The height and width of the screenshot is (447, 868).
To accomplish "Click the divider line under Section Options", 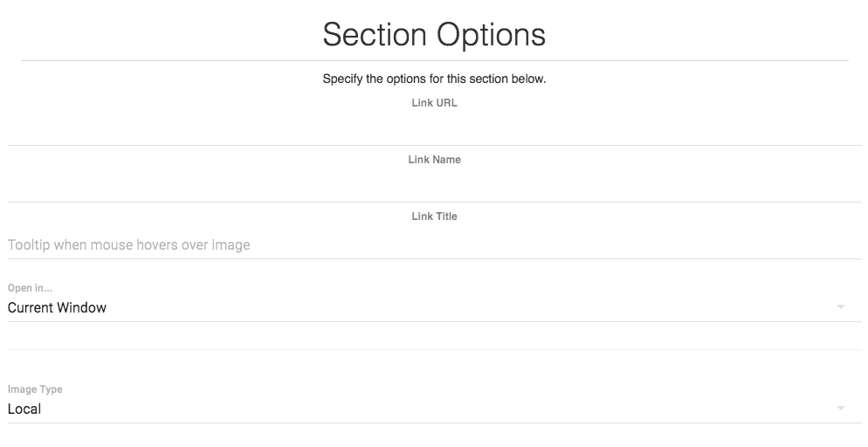I will (x=434, y=60).
